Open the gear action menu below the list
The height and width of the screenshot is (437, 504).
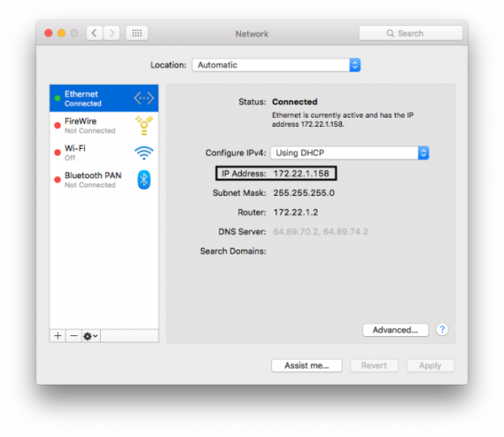click(x=91, y=336)
